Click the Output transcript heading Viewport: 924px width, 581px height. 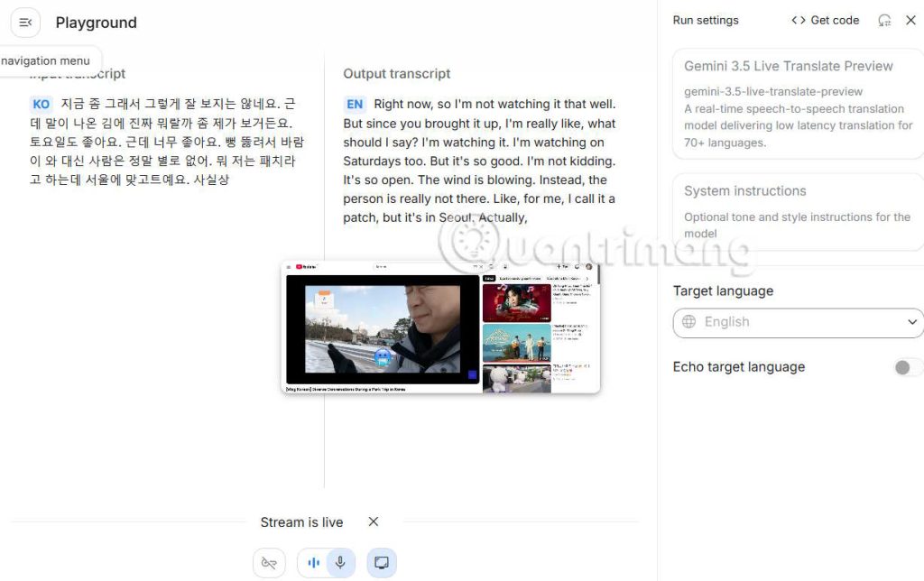[x=397, y=74]
